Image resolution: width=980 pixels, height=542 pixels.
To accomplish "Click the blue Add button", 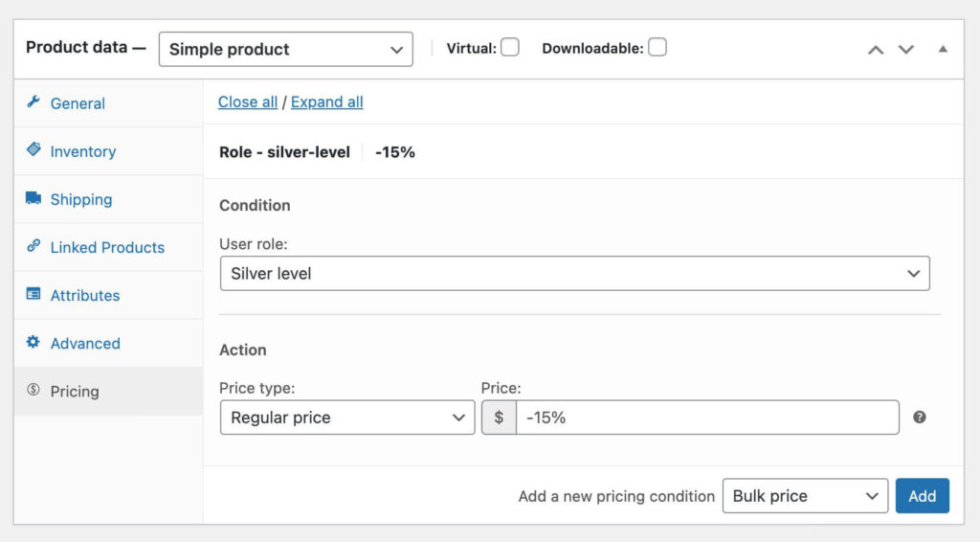I will 922,496.
